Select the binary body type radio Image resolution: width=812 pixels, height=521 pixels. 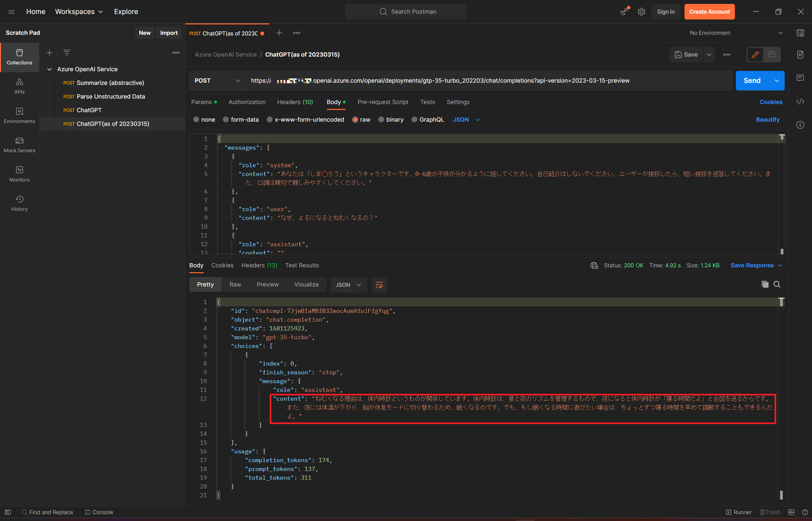(x=381, y=119)
